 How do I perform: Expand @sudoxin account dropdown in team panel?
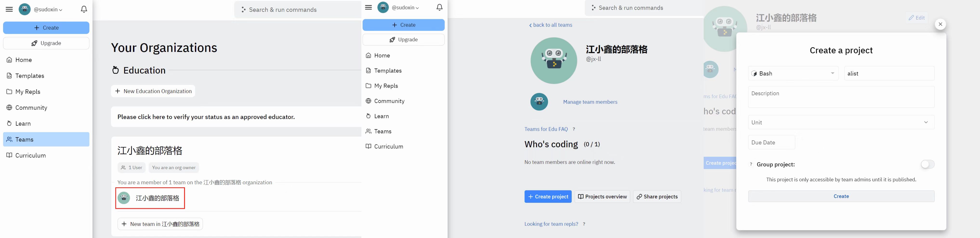click(405, 8)
